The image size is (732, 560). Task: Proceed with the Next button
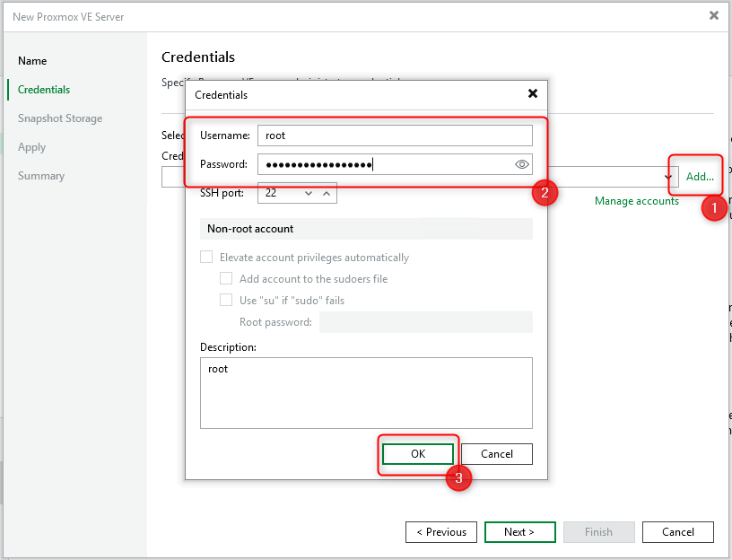(519, 531)
